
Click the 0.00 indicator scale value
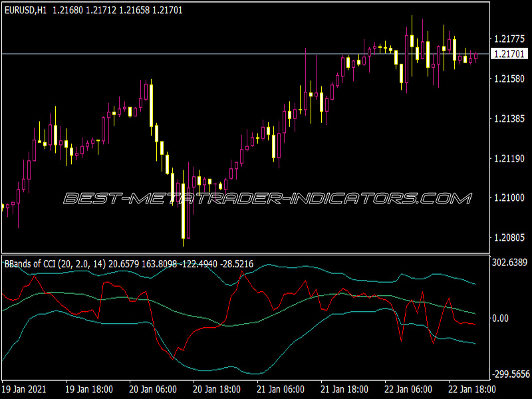500,319
